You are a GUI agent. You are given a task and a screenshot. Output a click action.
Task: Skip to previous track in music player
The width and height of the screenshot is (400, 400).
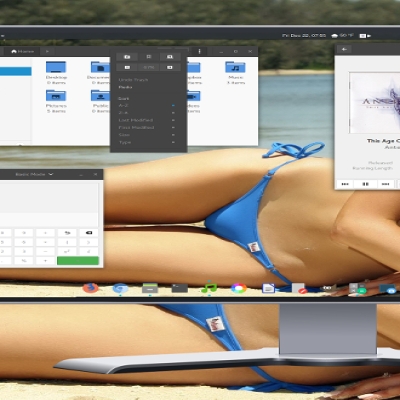pyautogui.click(x=345, y=184)
